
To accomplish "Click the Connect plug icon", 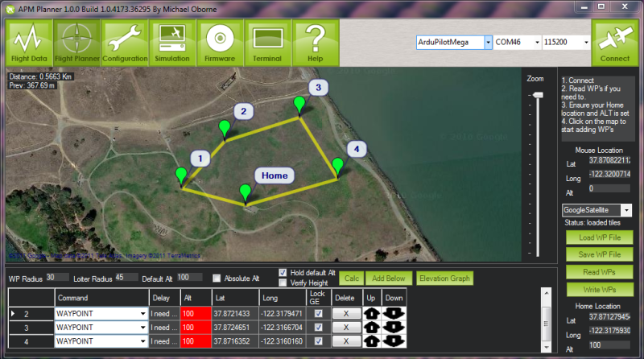I will [x=615, y=43].
